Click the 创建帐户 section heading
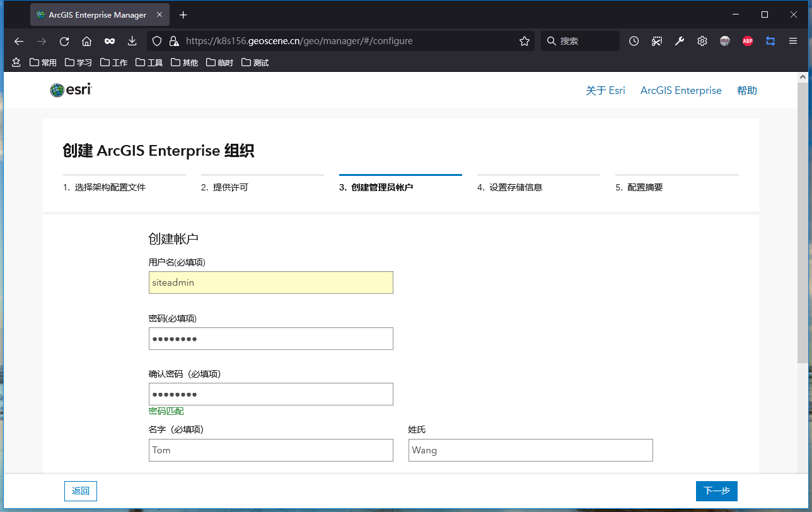812x512 pixels. click(x=173, y=239)
